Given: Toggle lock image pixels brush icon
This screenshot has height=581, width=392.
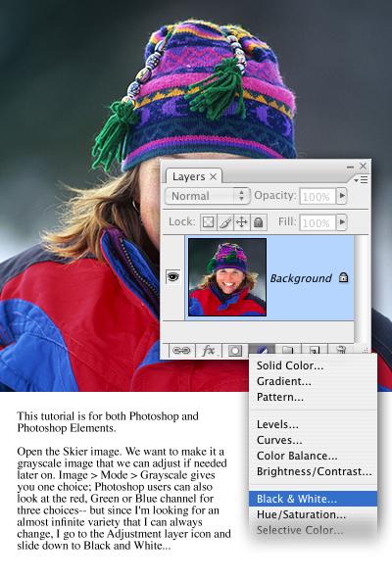Looking at the screenshot, I should [x=224, y=222].
